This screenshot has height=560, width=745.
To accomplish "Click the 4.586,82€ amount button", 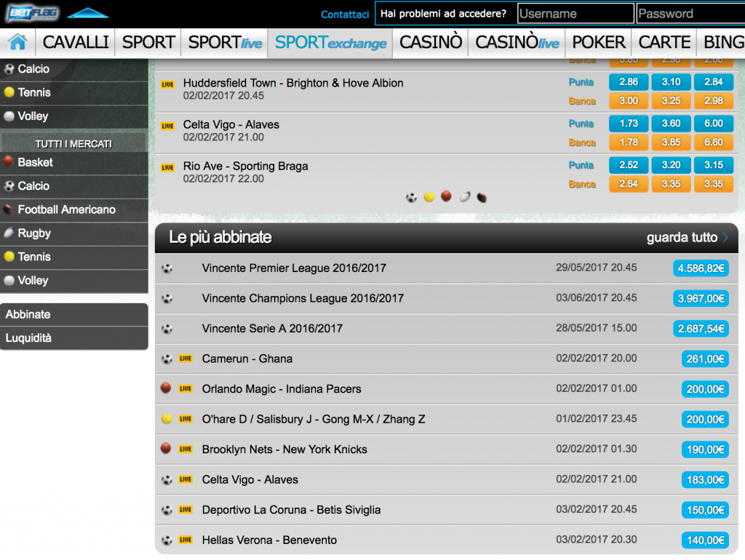I will 701,268.
